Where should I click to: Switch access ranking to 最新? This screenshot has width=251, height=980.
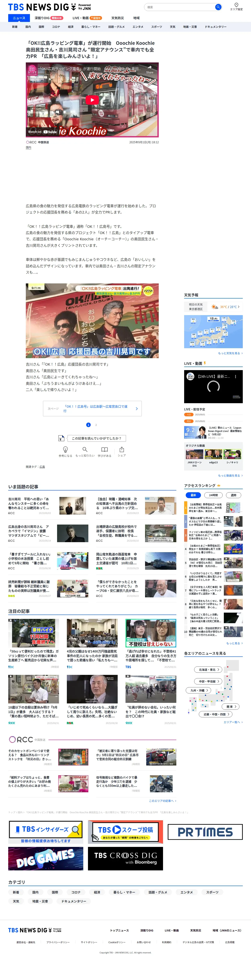tap(193, 495)
